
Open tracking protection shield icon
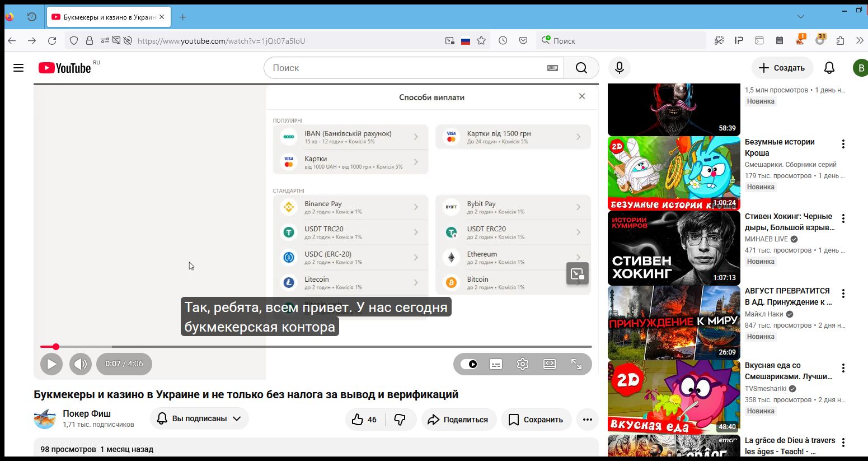pyautogui.click(x=74, y=40)
